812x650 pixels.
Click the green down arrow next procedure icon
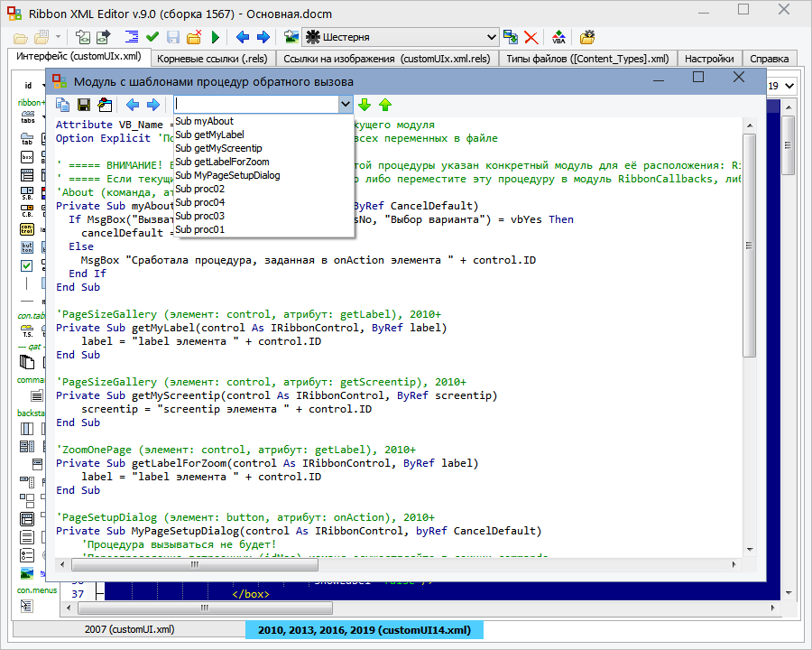coord(364,105)
